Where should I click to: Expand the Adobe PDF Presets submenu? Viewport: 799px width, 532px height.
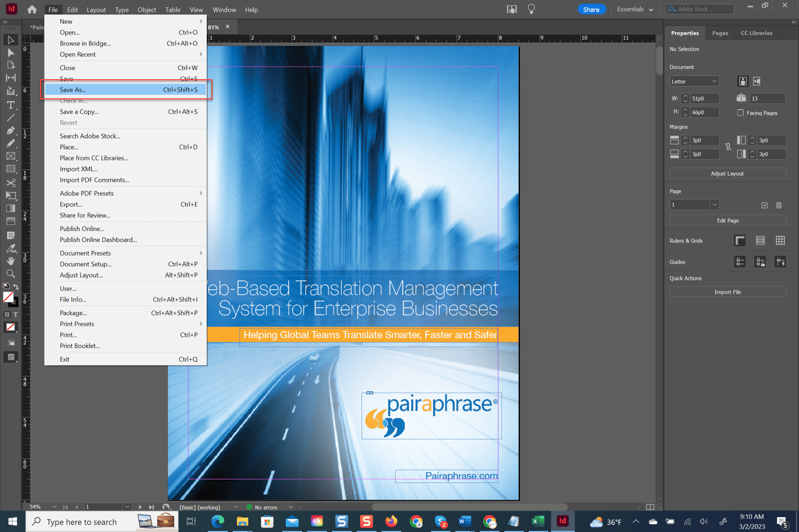126,193
